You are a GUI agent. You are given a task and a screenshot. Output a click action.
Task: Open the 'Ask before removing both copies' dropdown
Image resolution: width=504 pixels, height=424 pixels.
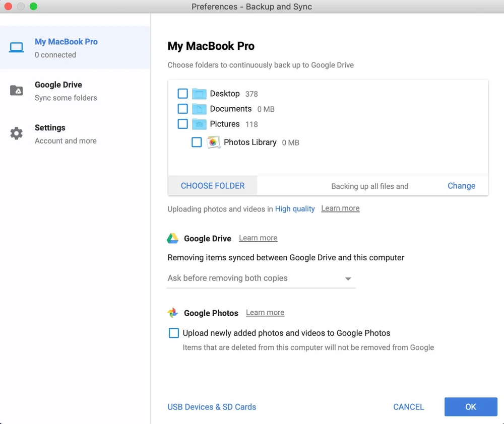pyautogui.click(x=261, y=278)
